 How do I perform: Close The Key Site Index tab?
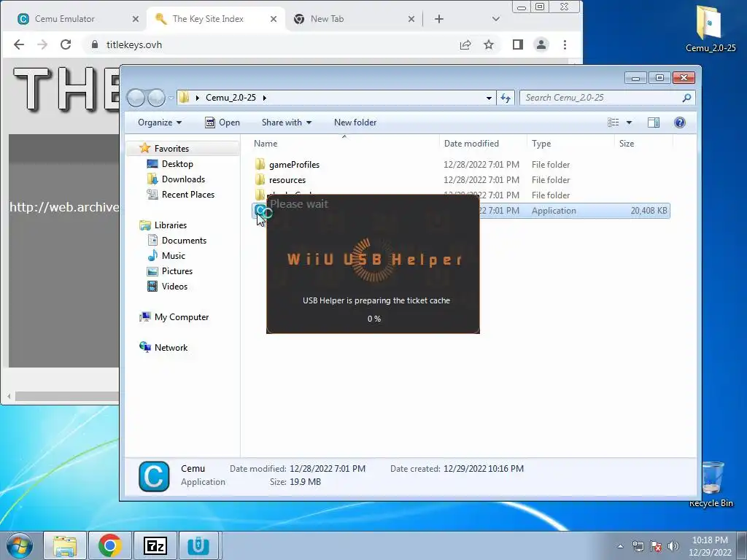point(274,19)
